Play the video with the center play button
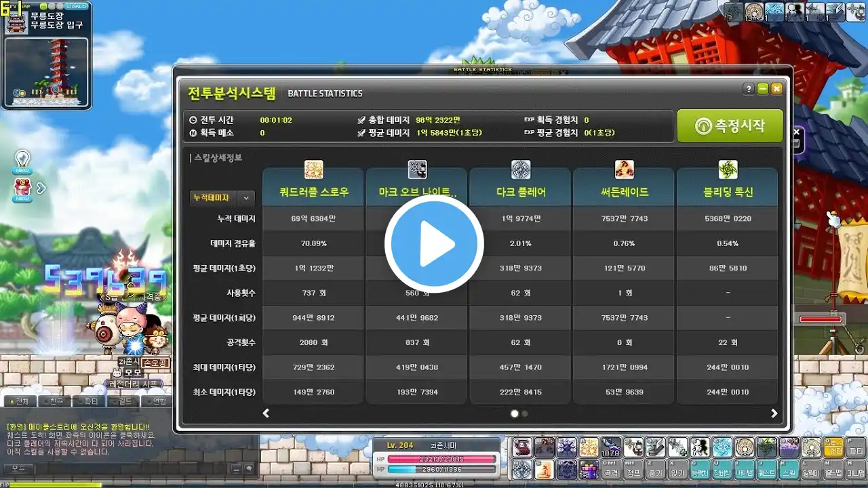The height and width of the screenshot is (488, 868). click(x=434, y=243)
